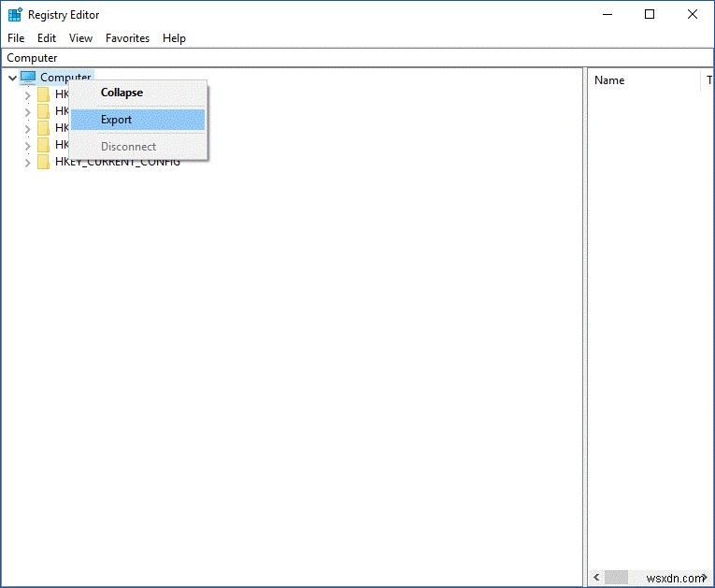Select the HKEY_CURRENT_CONFIG tree row text
Screen dimensions: 715x588
(117, 162)
